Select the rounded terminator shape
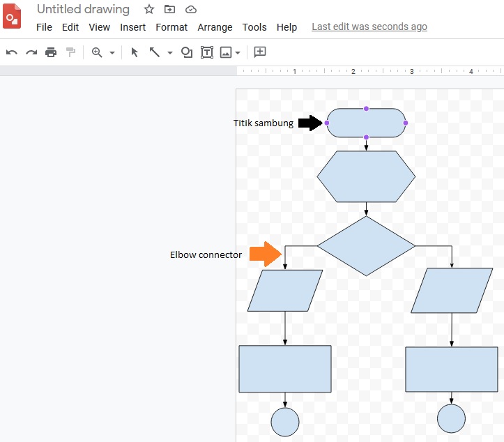The width and height of the screenshot is (504, 442). click(x=366, y=123)
